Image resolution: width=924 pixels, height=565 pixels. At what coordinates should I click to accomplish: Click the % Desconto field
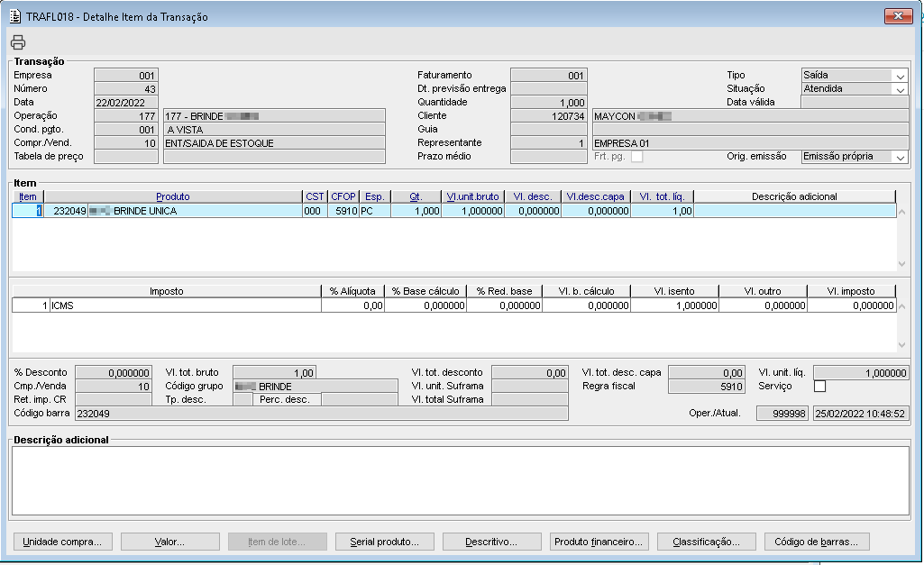click(x=114, y=373)
